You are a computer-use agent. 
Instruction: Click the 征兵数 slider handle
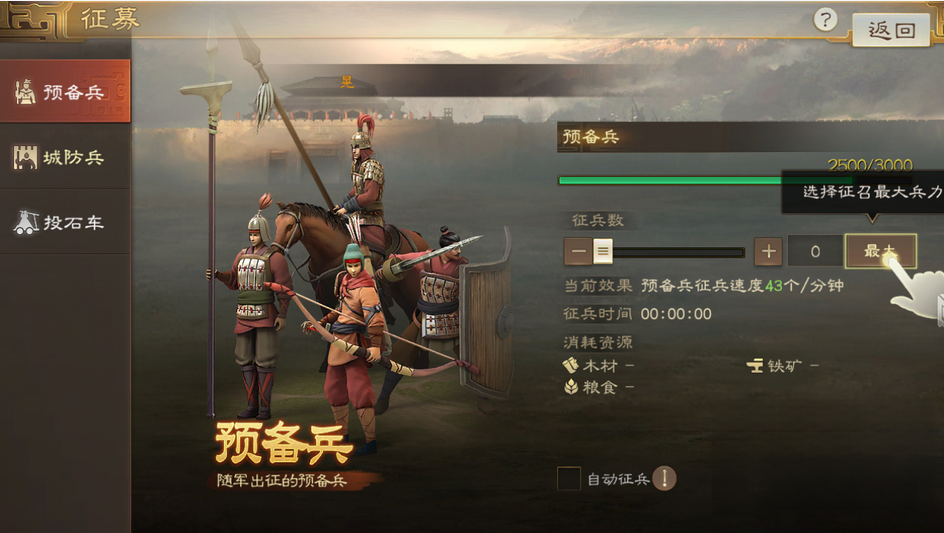[x=603, y=251]
